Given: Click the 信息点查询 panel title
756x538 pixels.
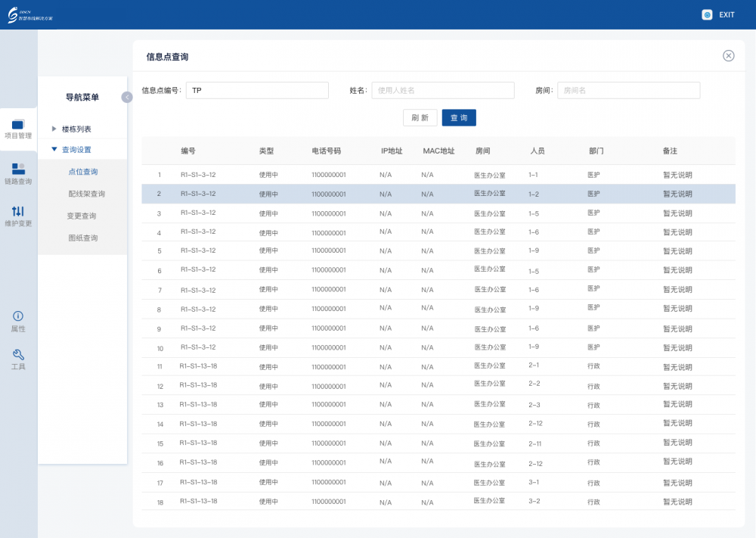Looking at the screenshot, I should click(x=167, y=57).
